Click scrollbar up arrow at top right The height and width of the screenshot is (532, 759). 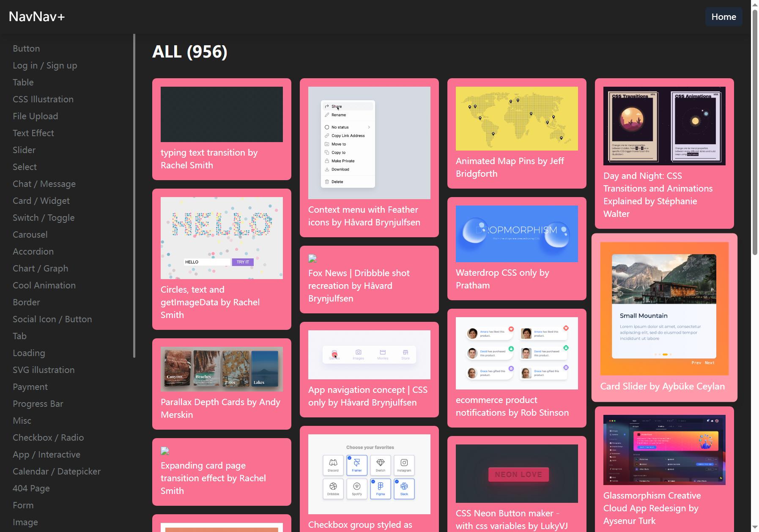point(755,4)
